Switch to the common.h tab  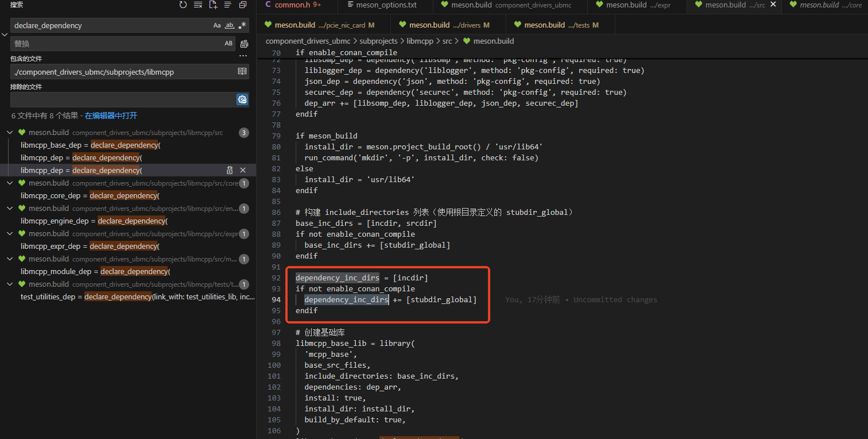[x=293, y=5]
